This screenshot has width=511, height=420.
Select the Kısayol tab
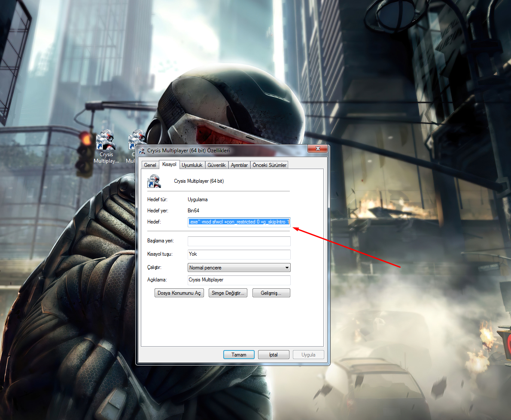[x=169, y=164]
